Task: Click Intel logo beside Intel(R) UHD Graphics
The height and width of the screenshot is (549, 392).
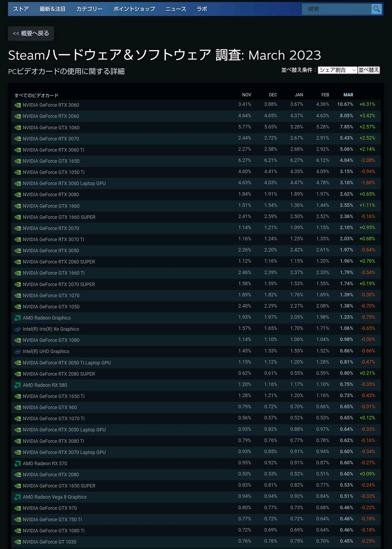Action: pyautogui.click(x=18, y=351)
